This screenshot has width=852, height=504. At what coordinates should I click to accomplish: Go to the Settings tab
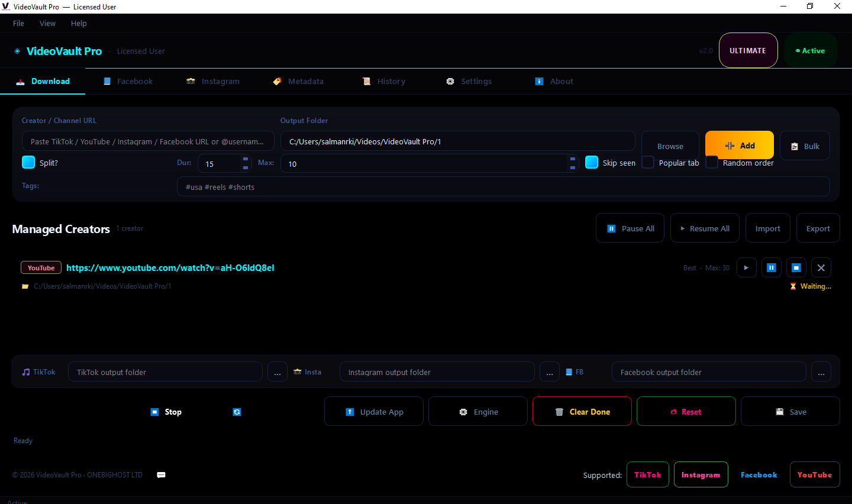coord(469,82)
